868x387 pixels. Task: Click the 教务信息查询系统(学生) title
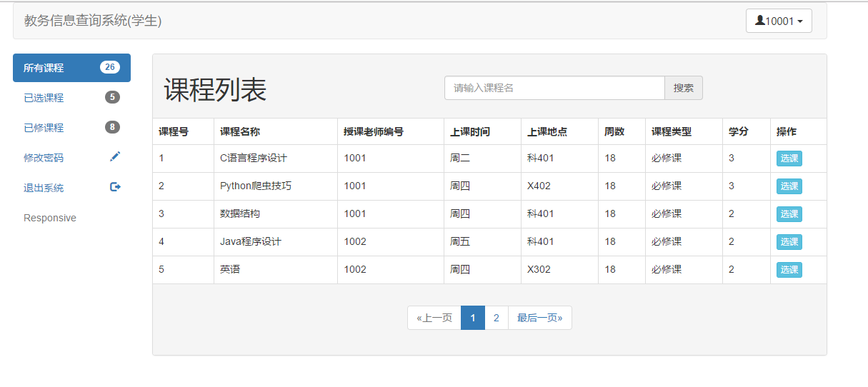coord(93,21)
